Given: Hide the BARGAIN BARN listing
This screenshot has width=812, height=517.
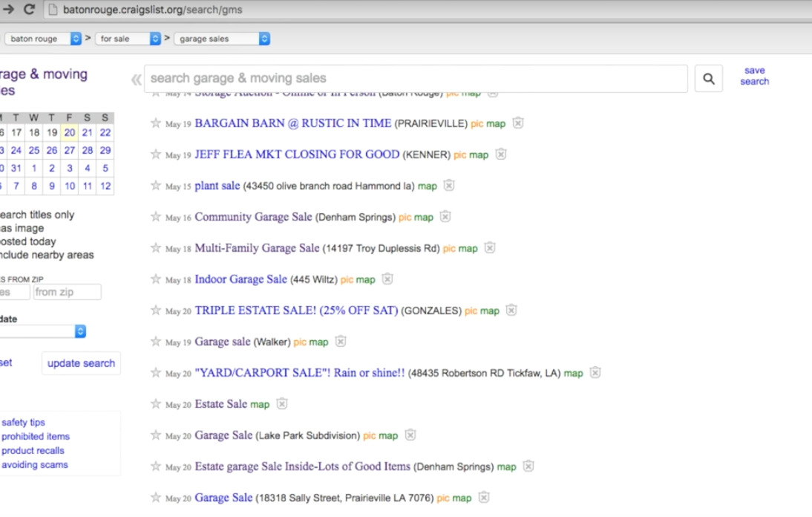Looking at the screenshot, I should pyautogui.click(x=518, y=123).
